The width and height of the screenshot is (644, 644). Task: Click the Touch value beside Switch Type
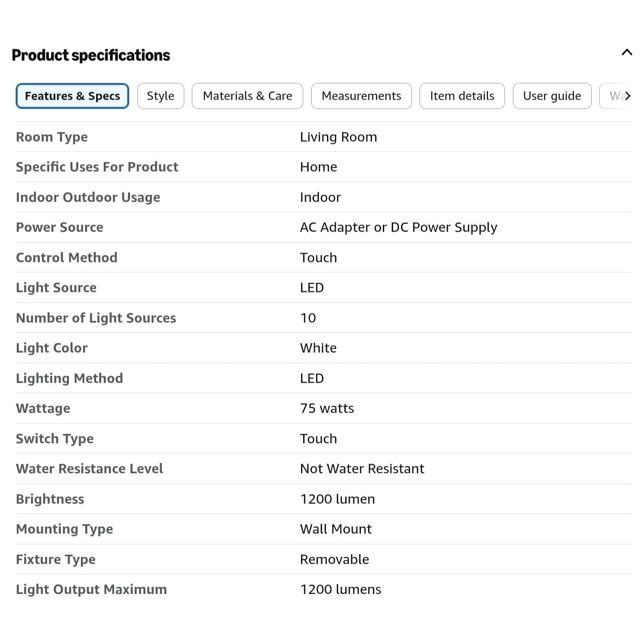pos(318,439)
